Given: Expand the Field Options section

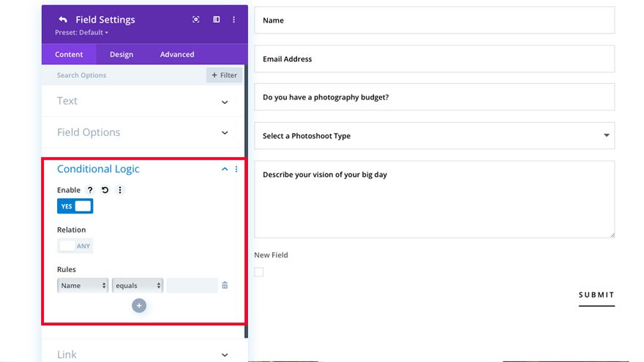Looking at the screenshot, I should pyautogui.click(x=225, y=133).
